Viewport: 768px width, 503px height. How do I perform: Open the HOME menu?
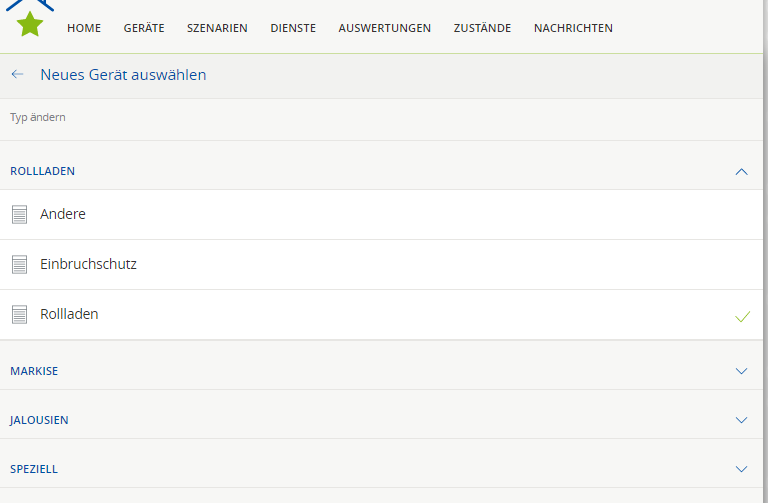[x=84, y=28]
